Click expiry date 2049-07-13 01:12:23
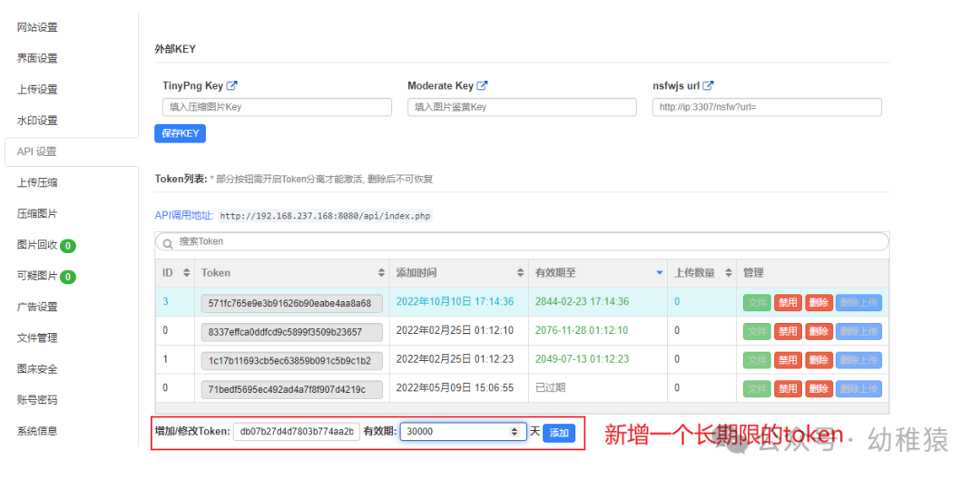Image resolution: width=980 pixels, height=479 pixels. pos(582,359)
